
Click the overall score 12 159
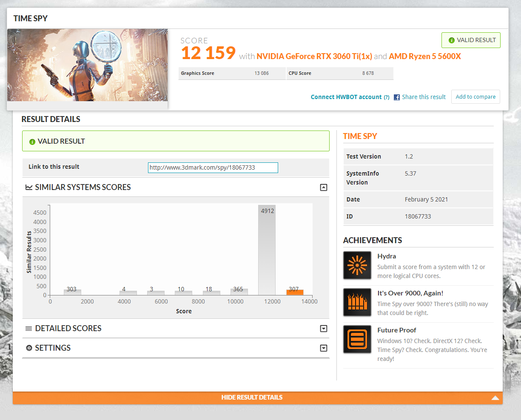[x=208, y=53]
